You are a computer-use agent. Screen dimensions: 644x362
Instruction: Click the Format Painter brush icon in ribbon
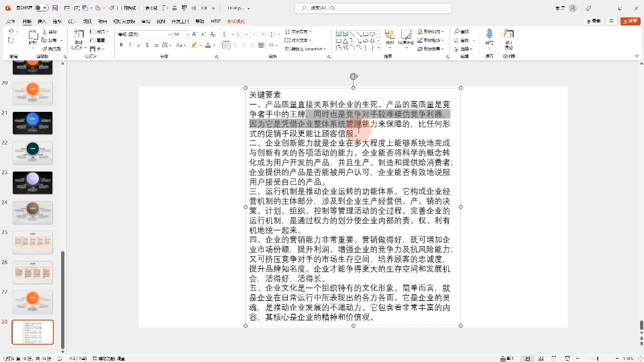tap(44, 49)
